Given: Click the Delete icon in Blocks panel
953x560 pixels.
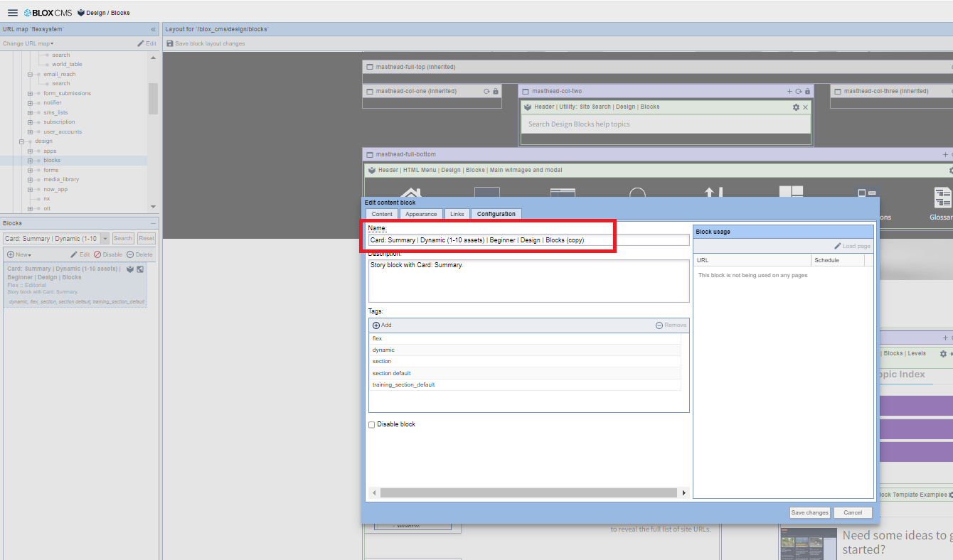Looking at the screenshot, I should 139,254.
